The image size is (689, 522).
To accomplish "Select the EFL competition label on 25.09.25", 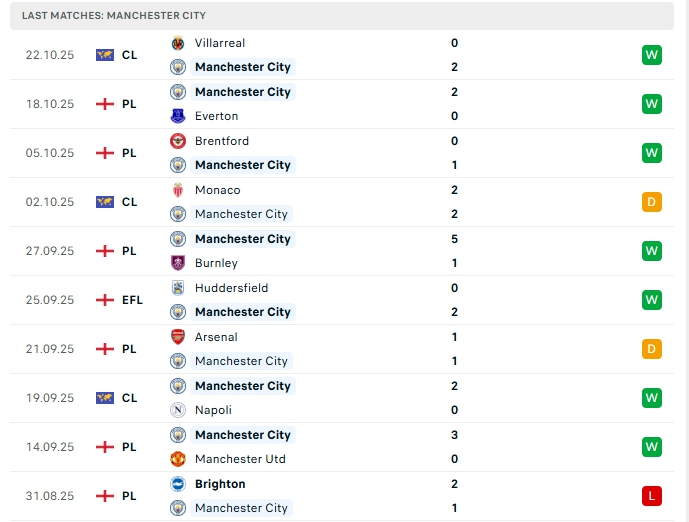I will click(x=132, y=300).
